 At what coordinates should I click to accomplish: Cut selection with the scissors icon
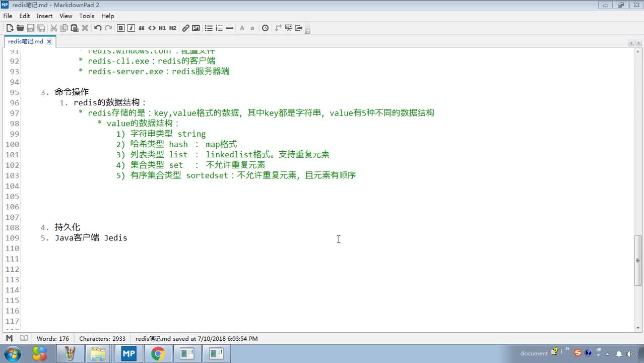53,28
